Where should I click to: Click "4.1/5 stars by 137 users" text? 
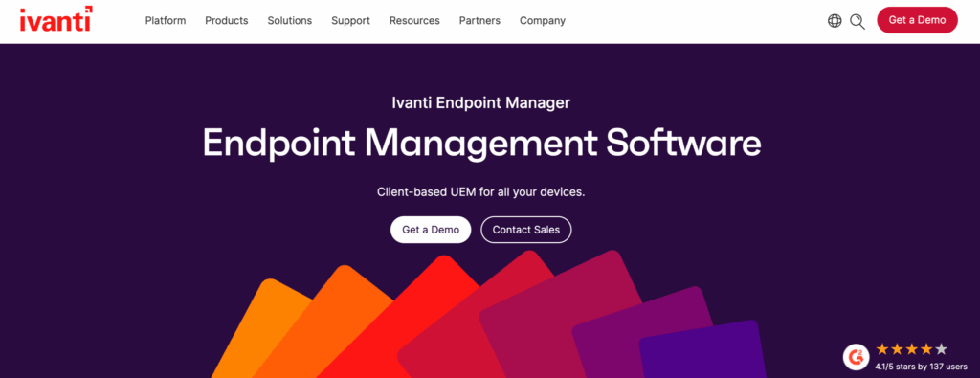coord(921,367)
